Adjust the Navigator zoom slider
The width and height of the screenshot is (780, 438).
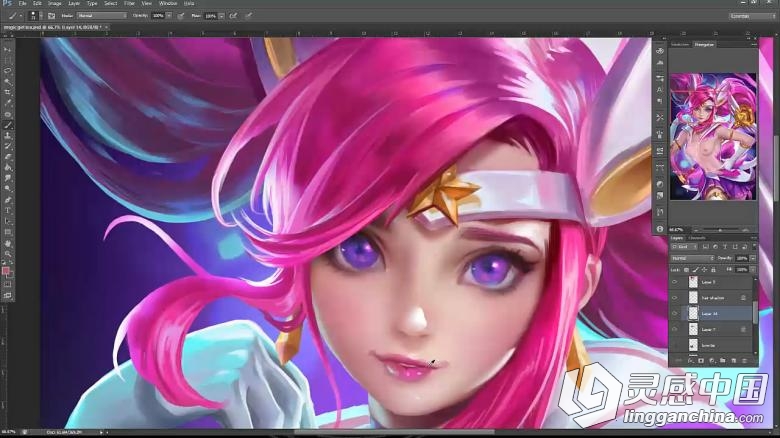coord(720,230)
